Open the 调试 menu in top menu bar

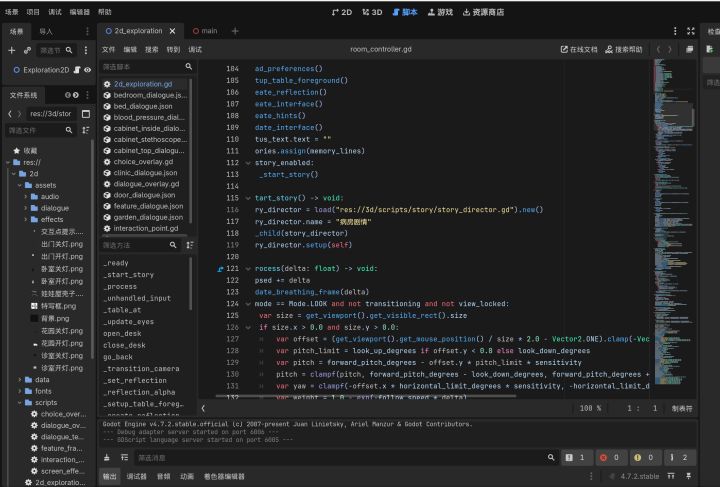[55, 12]
